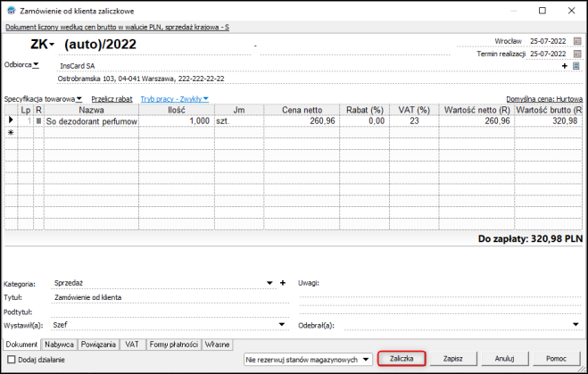Click Wartość netto (R) column header
The width and height of the screenshot is (588, 374).
476,111
